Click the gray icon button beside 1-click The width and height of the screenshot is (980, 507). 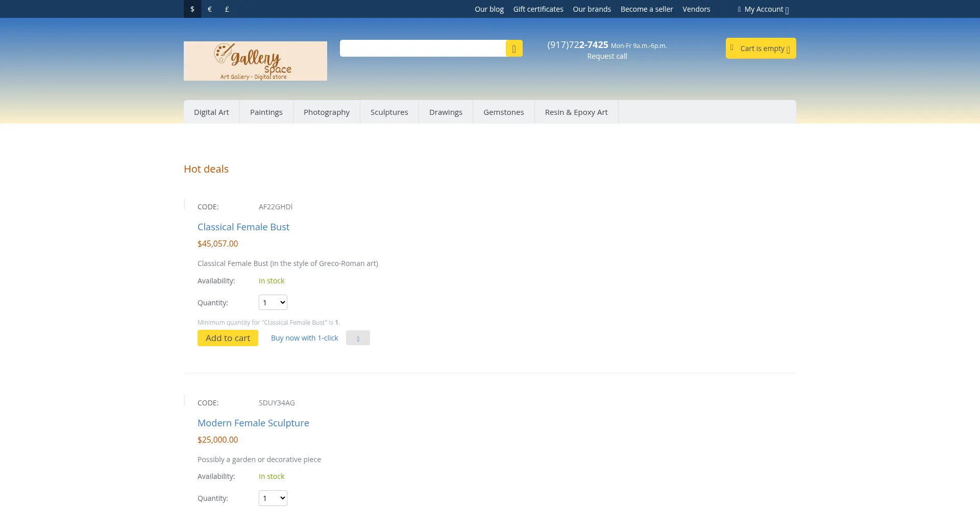358,338
